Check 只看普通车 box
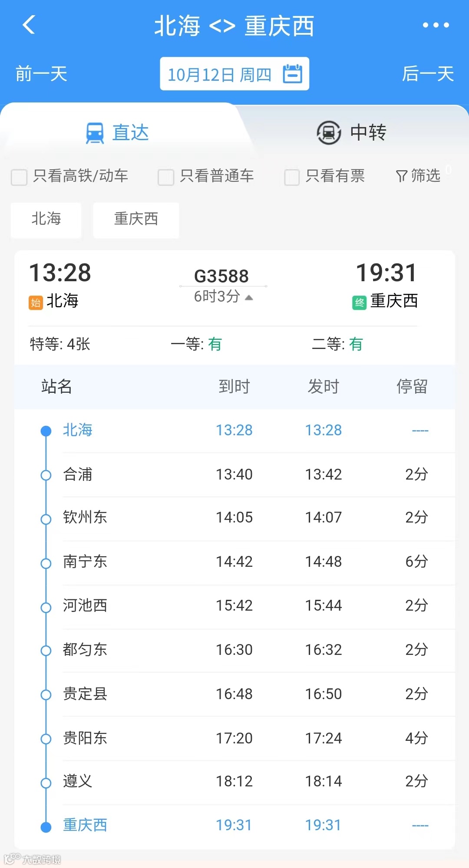The image size is (469, 868). click(x=166, y=177)
